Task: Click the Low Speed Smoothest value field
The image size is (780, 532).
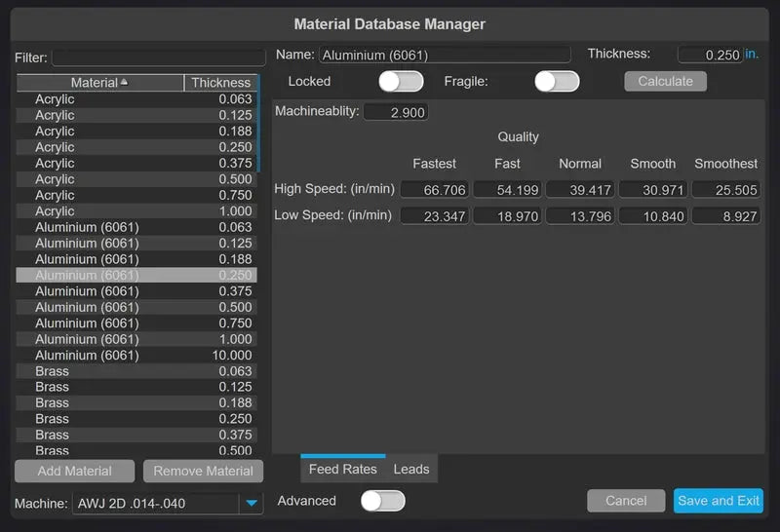Action: pyautogui.click(x=726, y=216)
